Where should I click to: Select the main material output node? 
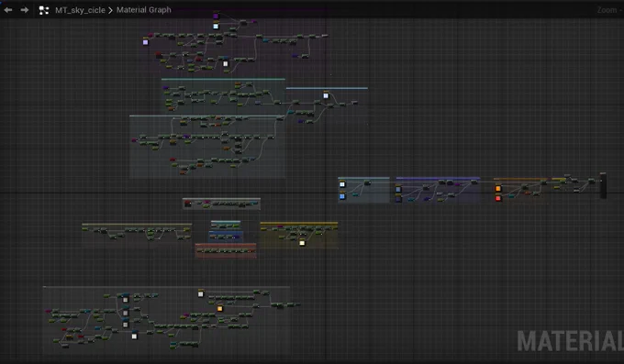point(603,185)
